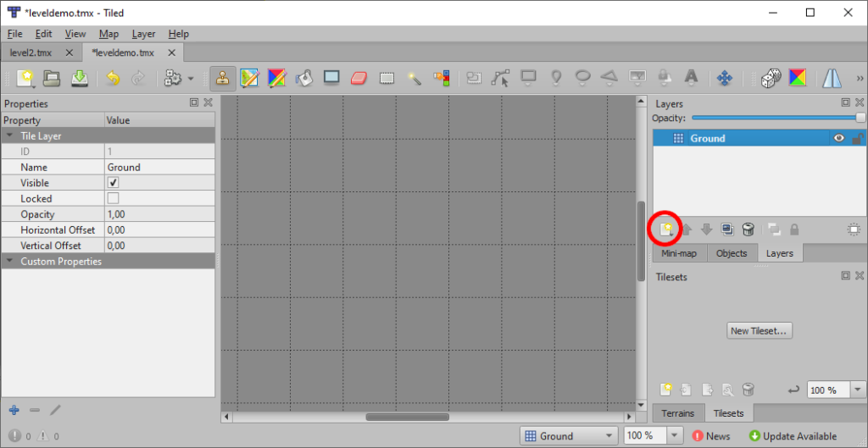Viewport: 868px width, 448px height.
Task: Click the plus Add Property button
Action: (x=15, y=410)
